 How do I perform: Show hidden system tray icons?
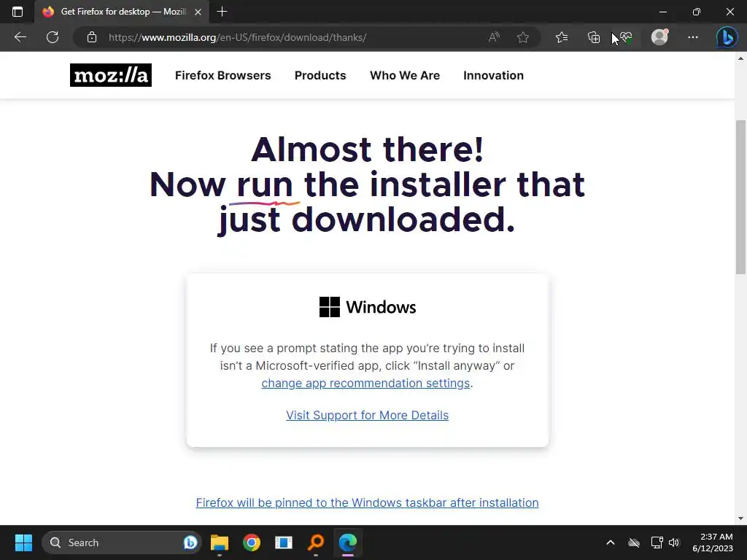tap(611, 542)
